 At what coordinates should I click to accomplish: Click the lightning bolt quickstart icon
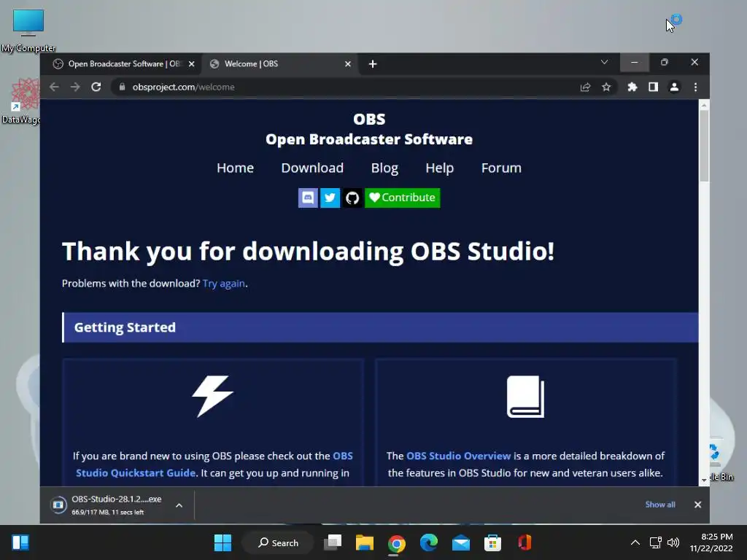[212, 396]
